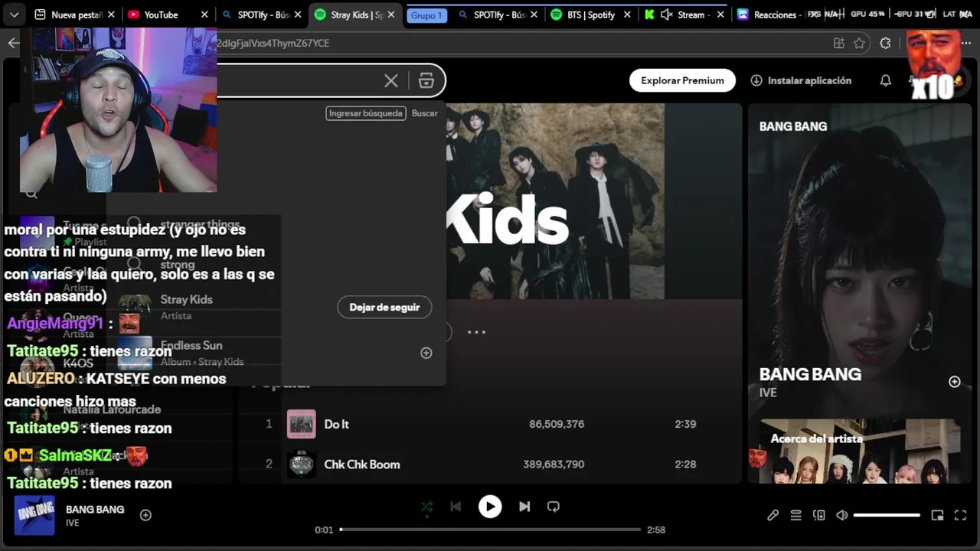Skip to the previous track
Screen dimensions: 980x551
pyautogui.click(x=456, y=507)
